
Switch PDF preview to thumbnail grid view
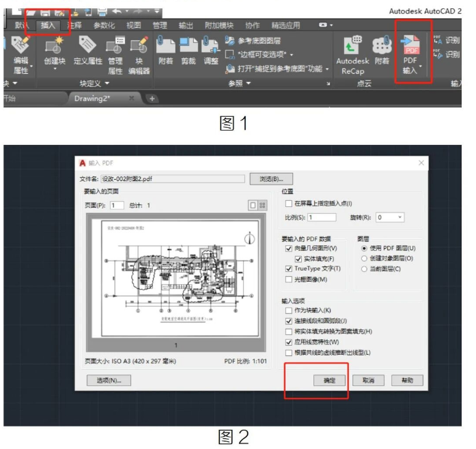point(262,205)
